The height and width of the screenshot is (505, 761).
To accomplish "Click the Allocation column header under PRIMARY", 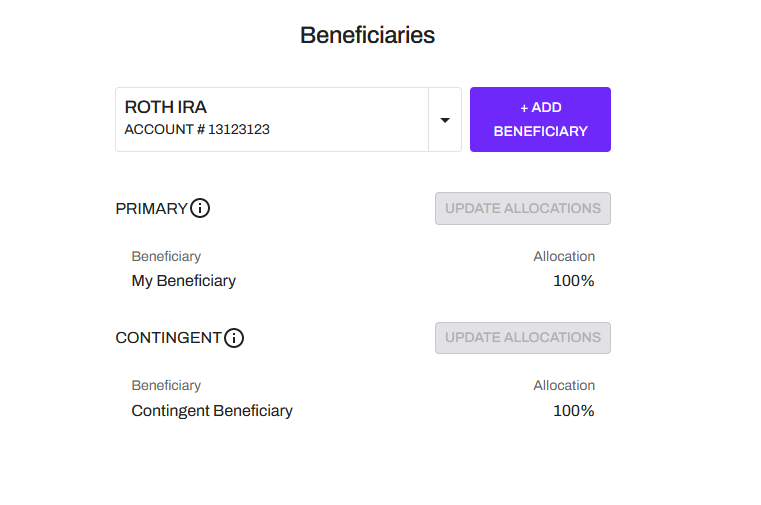I will [x=564, y=256].
